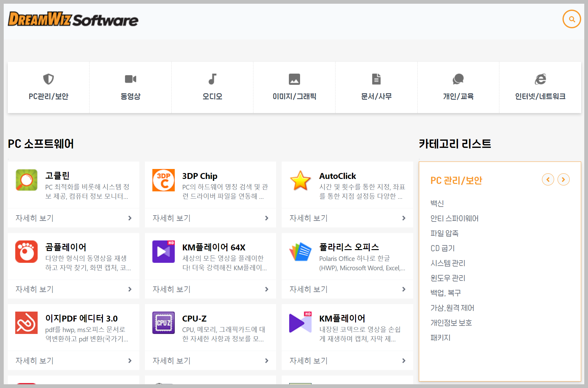The width and height of the screenshot is (588, 388).
Task: Select 패키지 in category list
Action: pyautogui.click(x=440, y=338)
